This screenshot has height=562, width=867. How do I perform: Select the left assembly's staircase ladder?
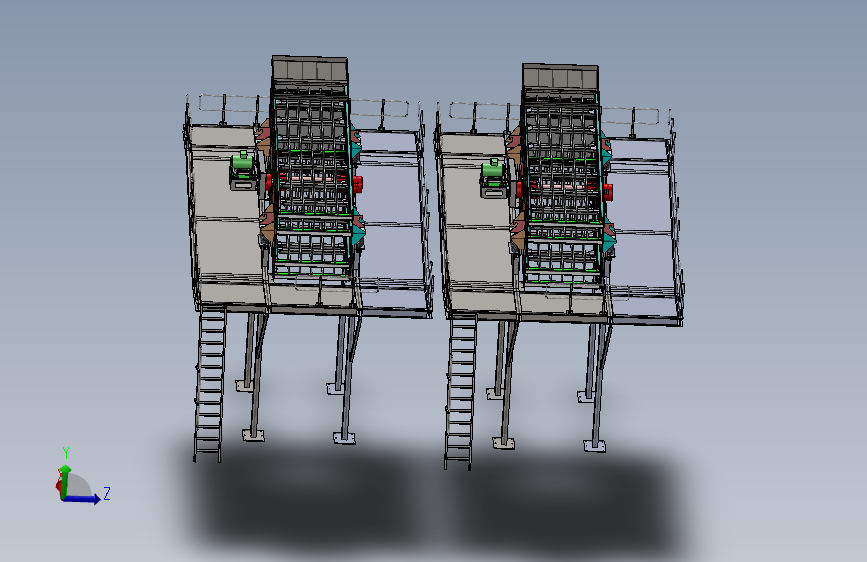209,384
